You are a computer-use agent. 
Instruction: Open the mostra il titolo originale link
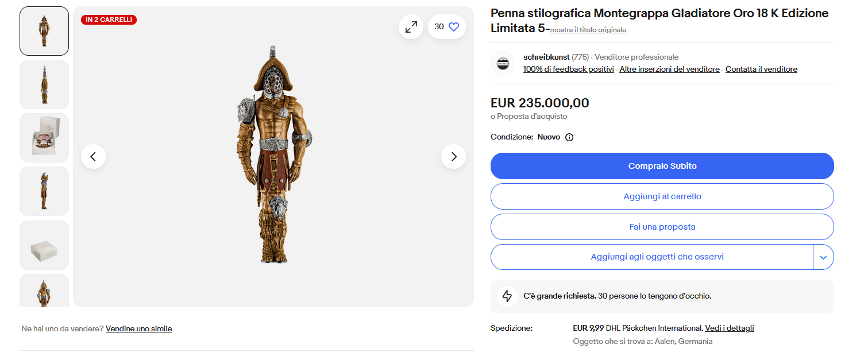click(x=588, y=30)
